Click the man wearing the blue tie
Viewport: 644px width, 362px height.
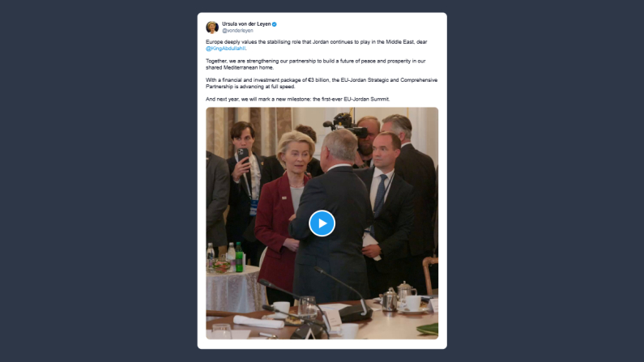tap(386, 214)
